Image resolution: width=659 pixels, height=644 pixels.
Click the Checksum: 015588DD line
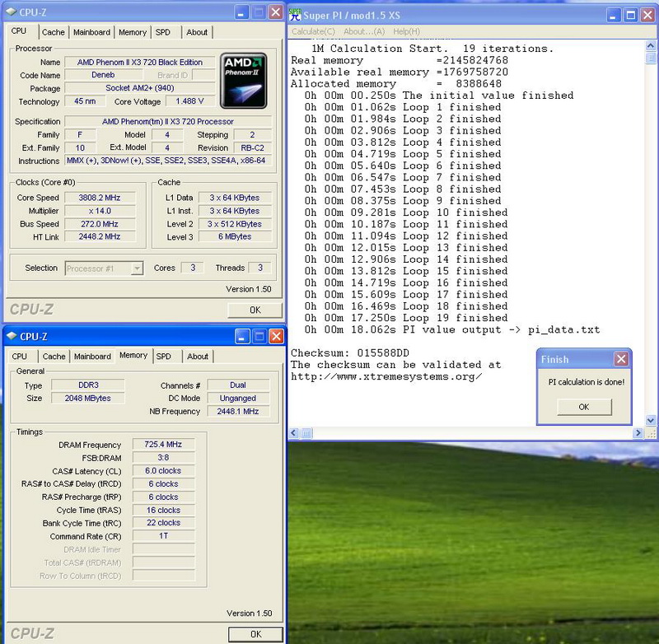350,352
